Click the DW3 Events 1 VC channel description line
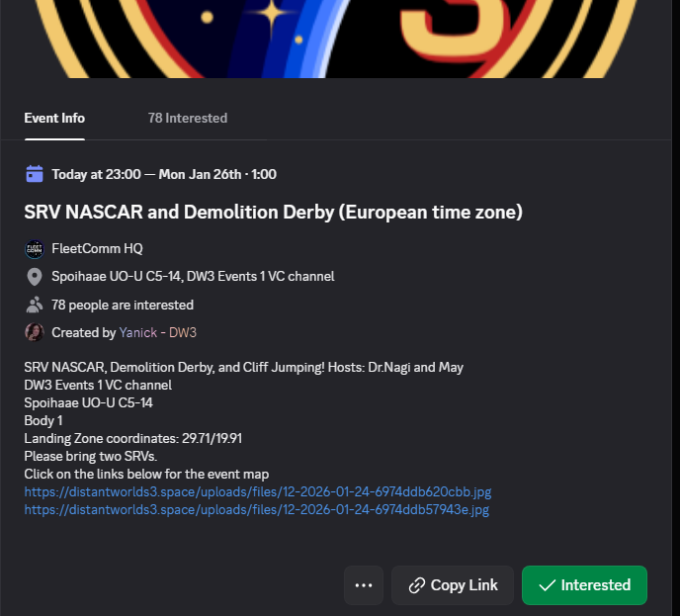Screen dimensions: 680x616 (x=98, y=386)
